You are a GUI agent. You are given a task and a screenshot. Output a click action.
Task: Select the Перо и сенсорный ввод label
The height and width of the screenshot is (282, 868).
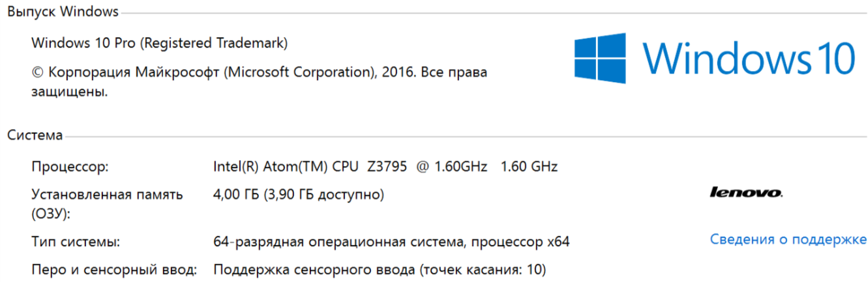click(x=113, y=269)
